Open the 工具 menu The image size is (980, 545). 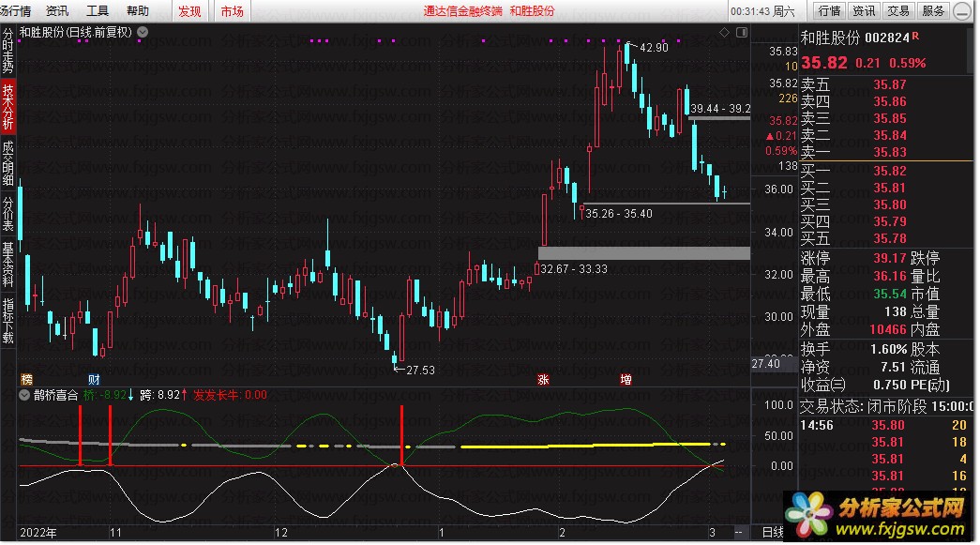coord(97,10)
